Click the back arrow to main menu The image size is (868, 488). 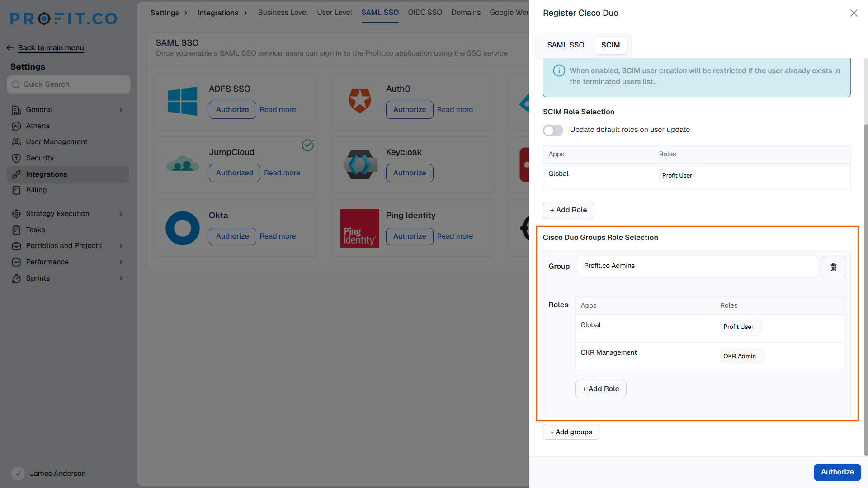click(x=10, y=47)
